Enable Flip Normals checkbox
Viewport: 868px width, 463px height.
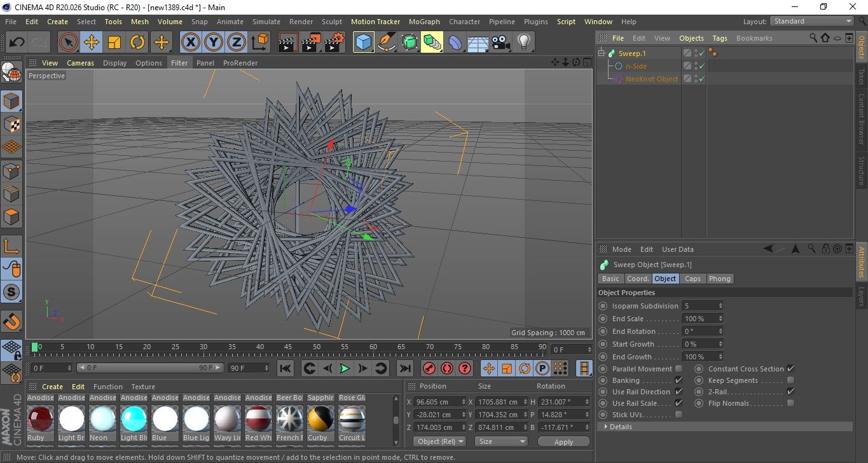click(790, 403)
